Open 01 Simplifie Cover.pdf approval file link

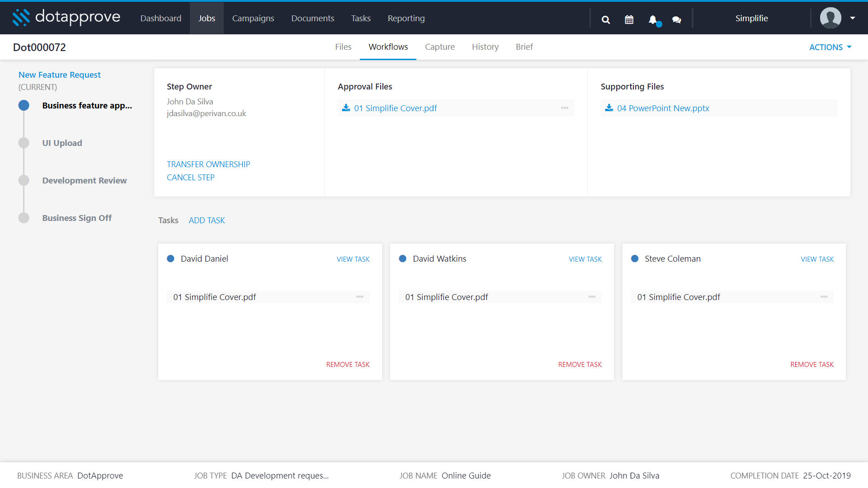tap(395, 108)
